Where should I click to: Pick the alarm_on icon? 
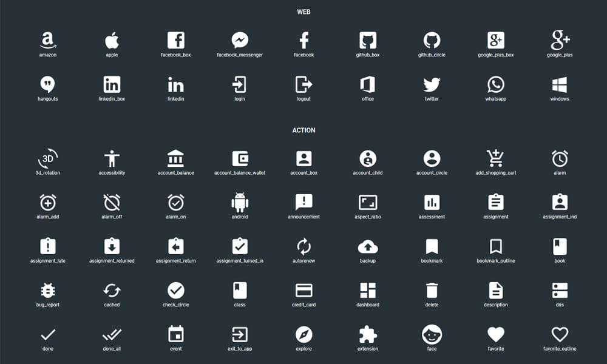pos(176,202)
